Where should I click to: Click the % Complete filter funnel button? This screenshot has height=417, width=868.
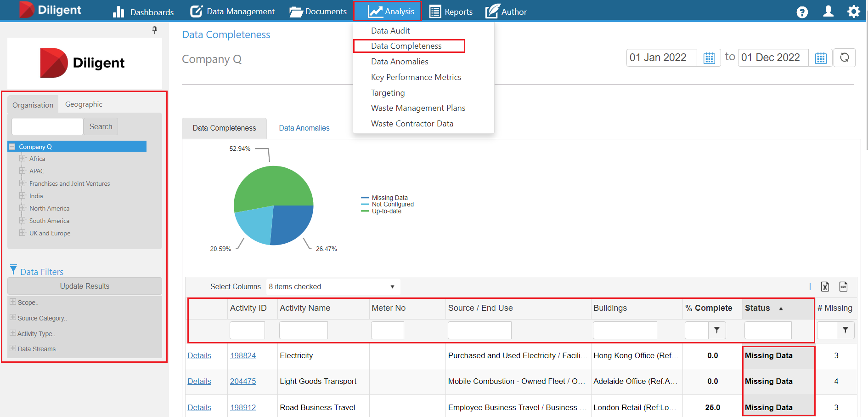coord(716,330)
